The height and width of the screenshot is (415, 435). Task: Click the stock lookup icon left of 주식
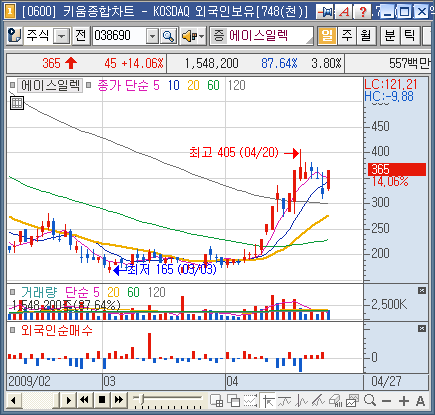coord(14,36)
